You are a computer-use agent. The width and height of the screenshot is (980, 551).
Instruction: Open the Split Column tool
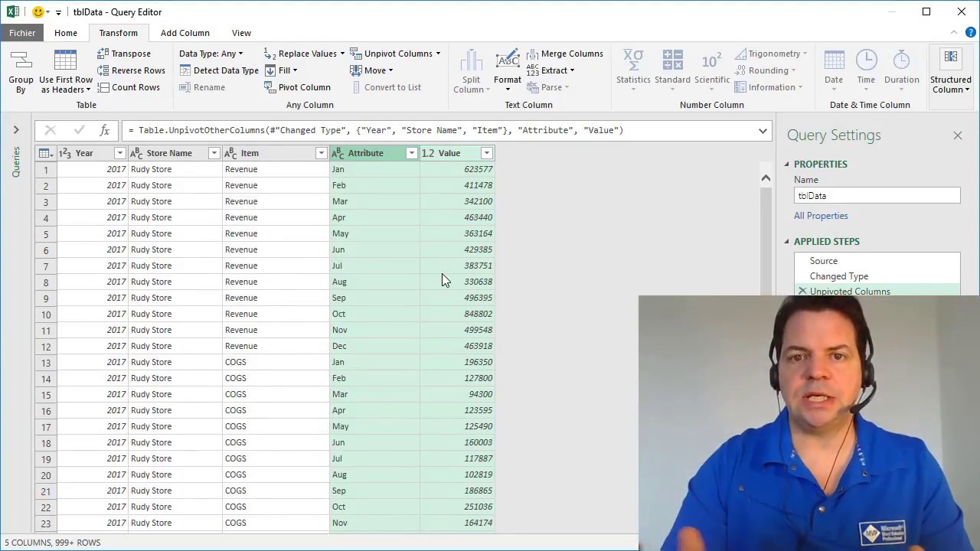[x=471, y=73]
